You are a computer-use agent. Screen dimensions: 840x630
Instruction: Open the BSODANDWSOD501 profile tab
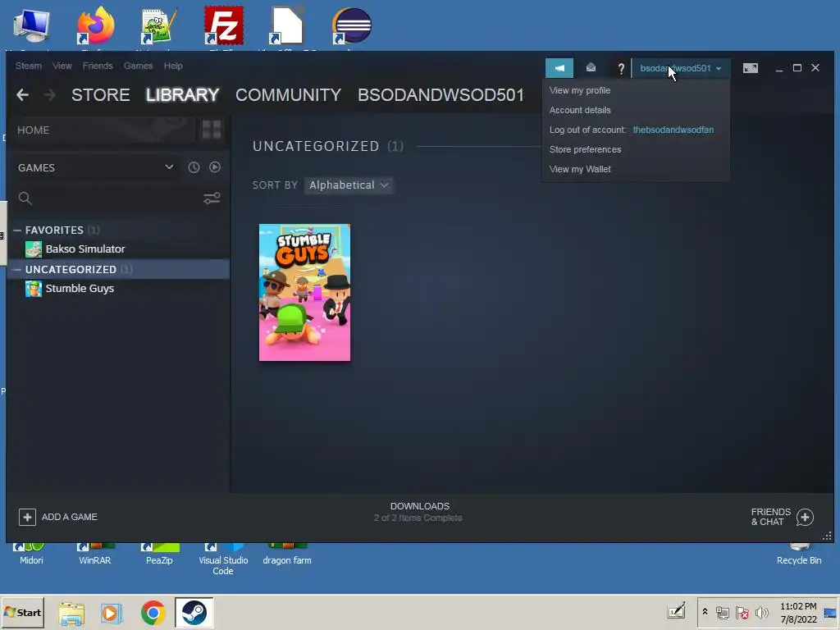coord(441,95)
